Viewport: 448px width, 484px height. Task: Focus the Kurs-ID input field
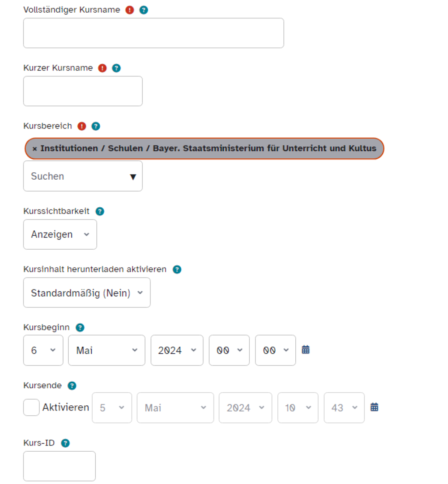coord(59,466)
